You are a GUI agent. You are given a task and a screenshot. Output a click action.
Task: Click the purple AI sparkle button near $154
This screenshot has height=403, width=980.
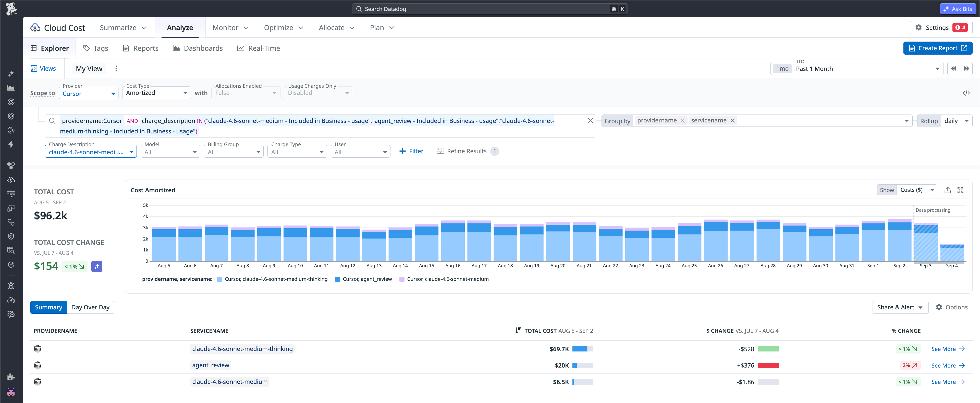tap(97, 267)
